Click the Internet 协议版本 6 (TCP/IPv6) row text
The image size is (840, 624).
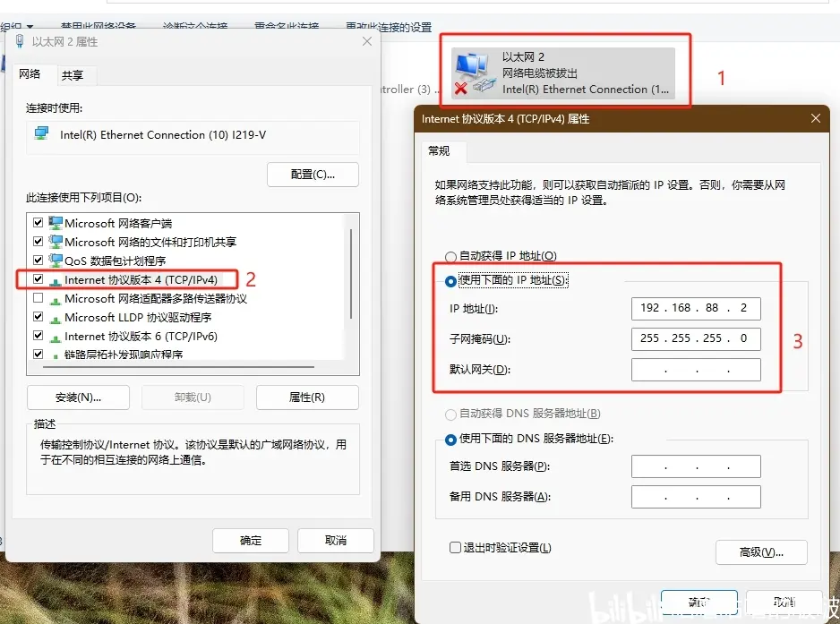[141, 337]
